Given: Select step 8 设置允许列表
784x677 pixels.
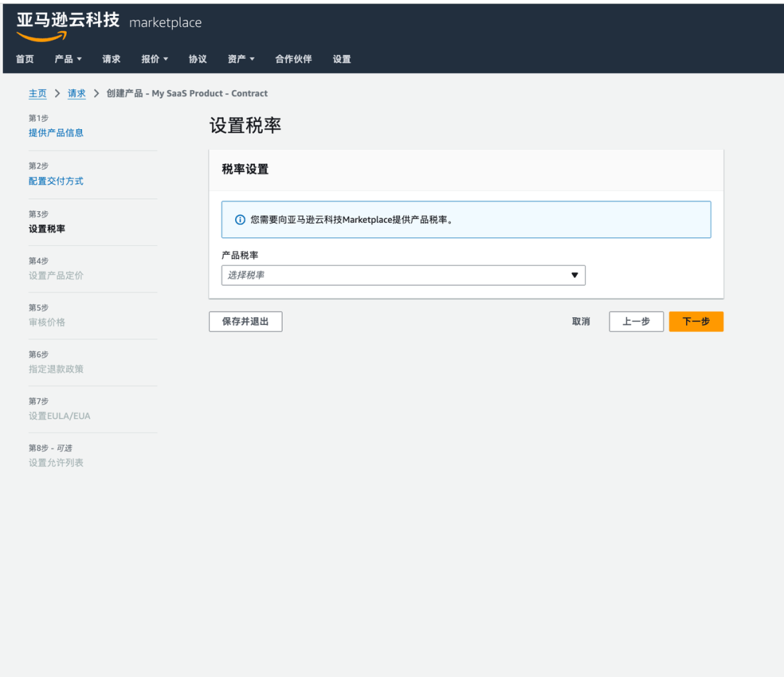Looking at the screenshot, I should (x=56, y=463).
